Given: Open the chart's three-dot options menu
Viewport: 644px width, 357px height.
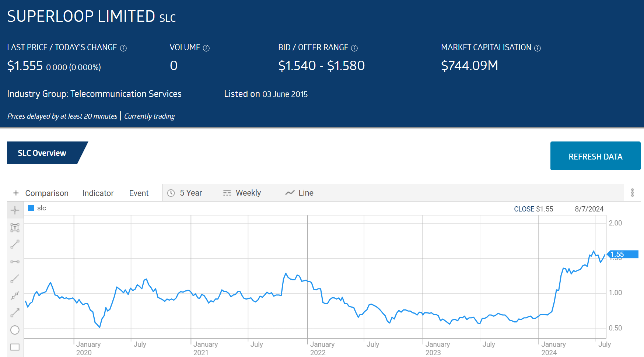Looking at the screenshot, I should [x=632, y=193].
